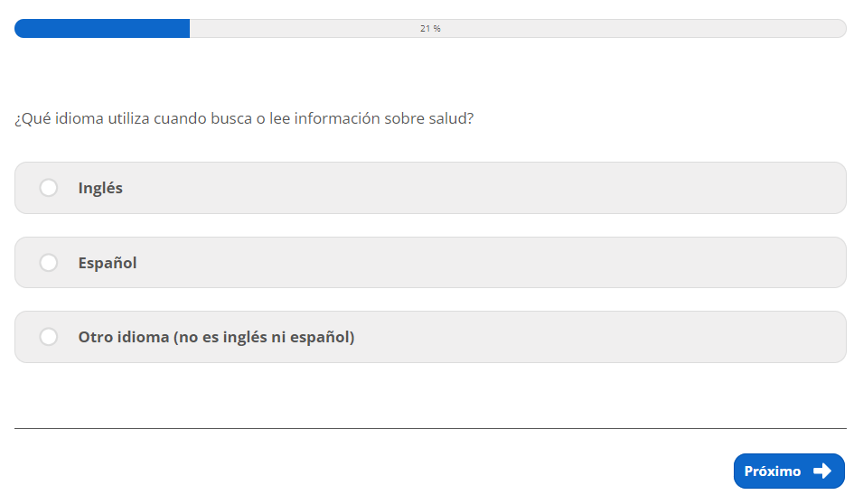Click the word "salud?" in the question
The image size is (863, 504).
click(x=450, y=118)
